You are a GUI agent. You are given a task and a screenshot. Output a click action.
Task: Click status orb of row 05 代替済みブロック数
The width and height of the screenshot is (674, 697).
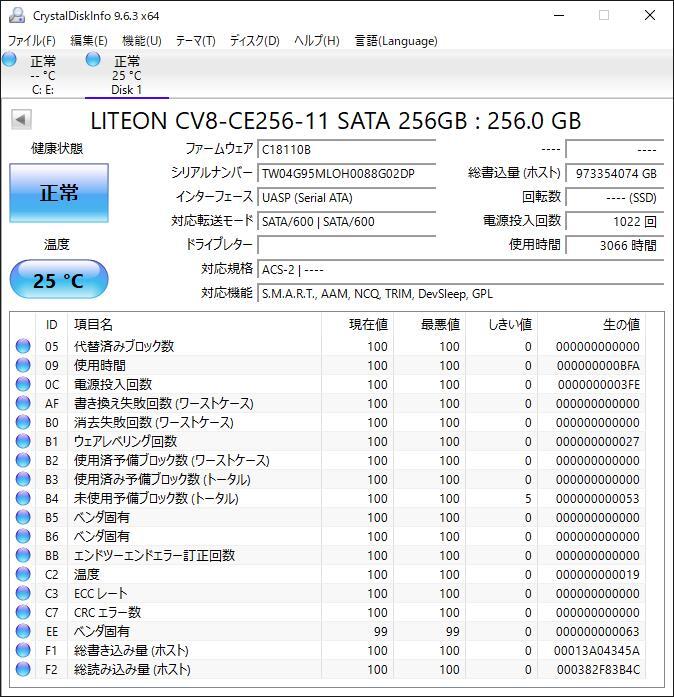pyautogui.click(x=23, y=346)
